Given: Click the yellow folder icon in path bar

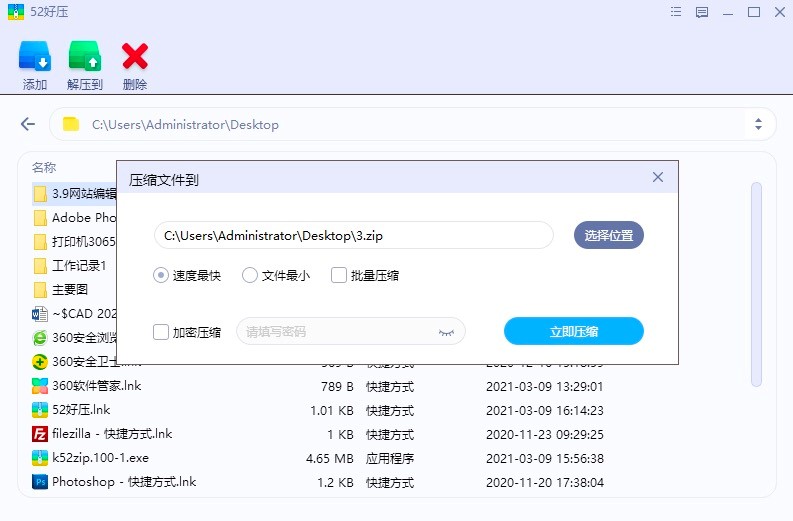Looking at the screenshot, I should point(71,124).
